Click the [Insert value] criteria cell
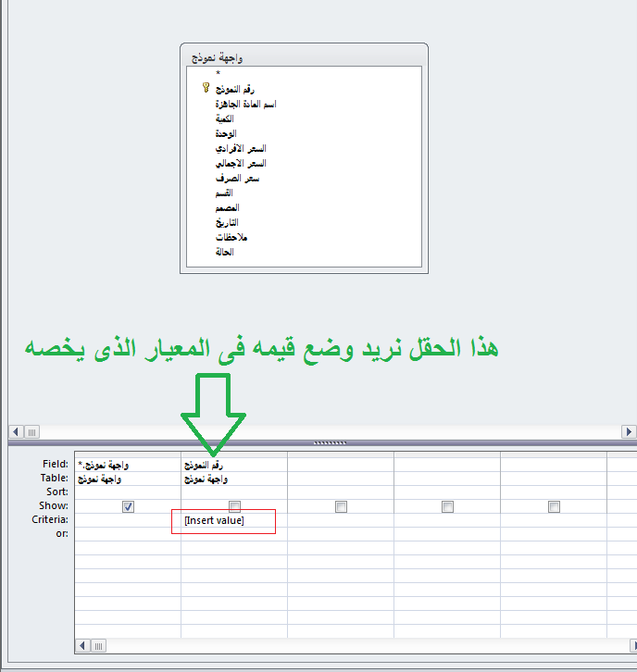637x672 pixels. (234, 520)
